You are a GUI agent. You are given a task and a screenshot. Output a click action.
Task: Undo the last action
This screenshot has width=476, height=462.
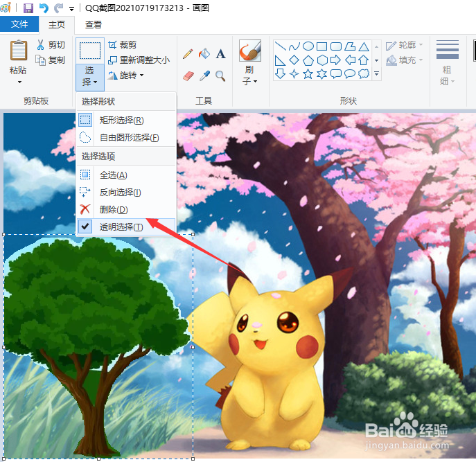tap(44, 8)
